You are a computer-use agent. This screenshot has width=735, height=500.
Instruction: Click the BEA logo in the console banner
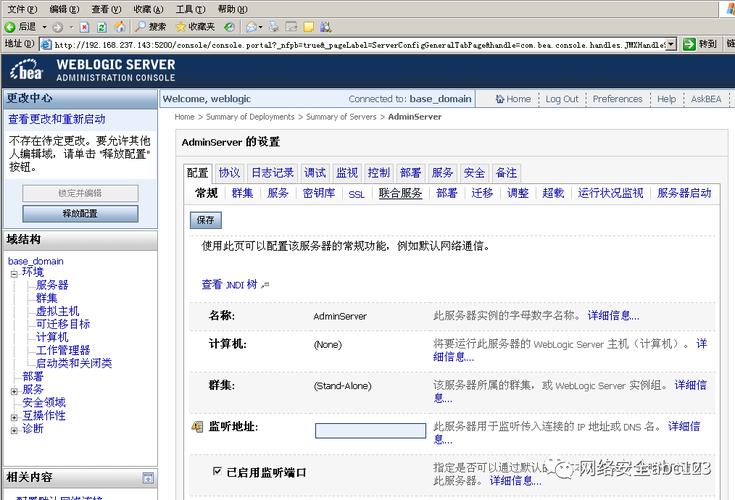(26, 70)
